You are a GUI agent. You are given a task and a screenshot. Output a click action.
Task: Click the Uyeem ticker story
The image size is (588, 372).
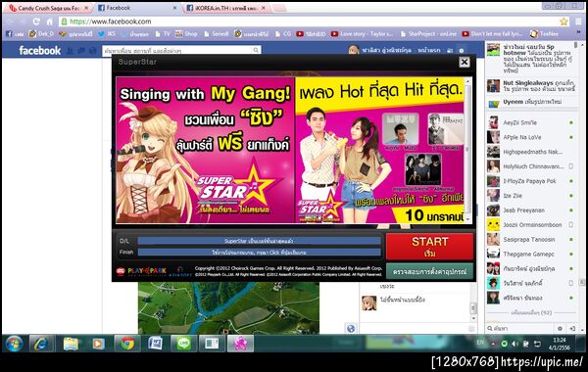pyautogui.click(x=530, y=102)
